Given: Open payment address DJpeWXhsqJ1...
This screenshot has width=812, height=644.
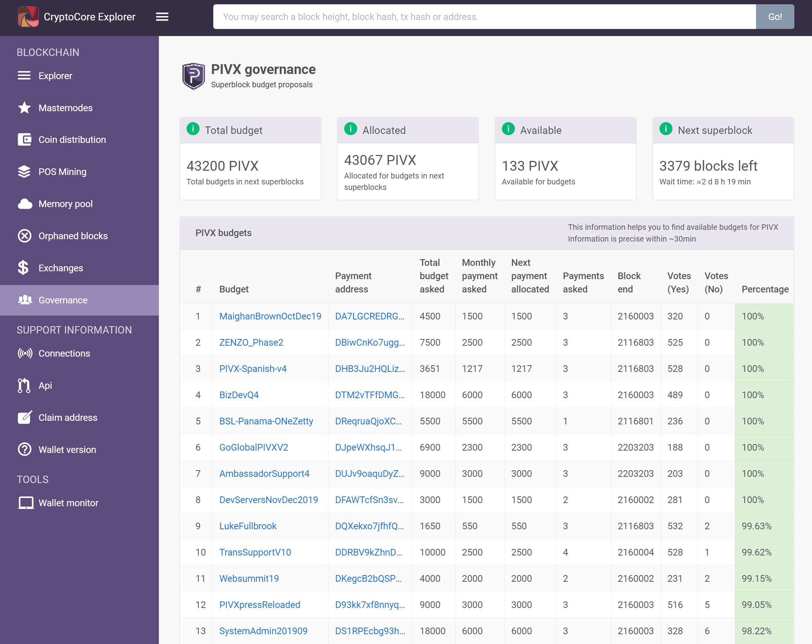Looking at the screenshot, I should [x=368, y=447].
